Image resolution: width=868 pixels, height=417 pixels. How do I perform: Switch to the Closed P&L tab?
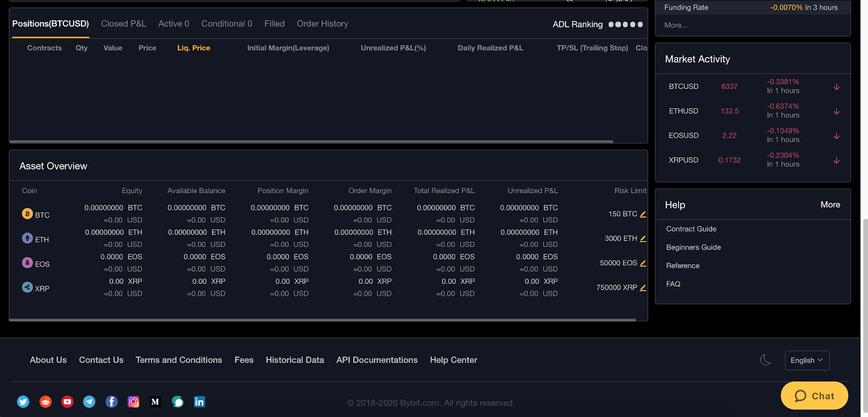click(124, 24)
